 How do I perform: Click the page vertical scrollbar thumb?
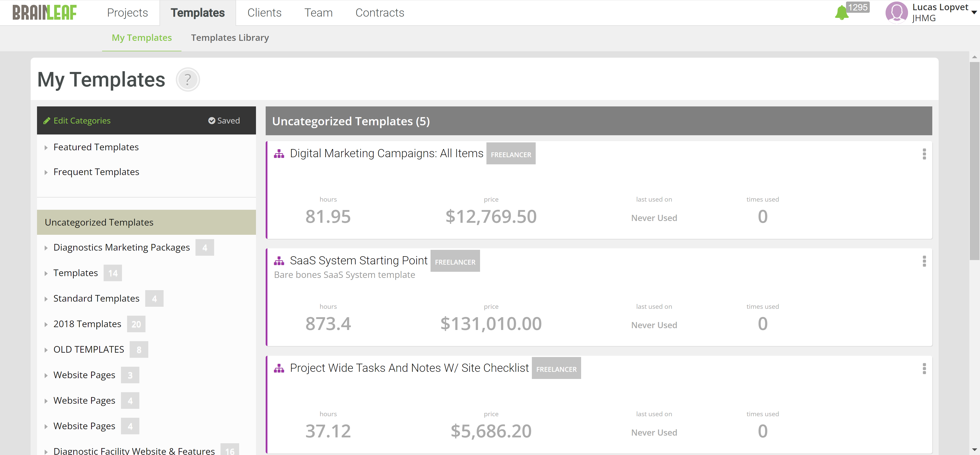click(x=974, y=161)
